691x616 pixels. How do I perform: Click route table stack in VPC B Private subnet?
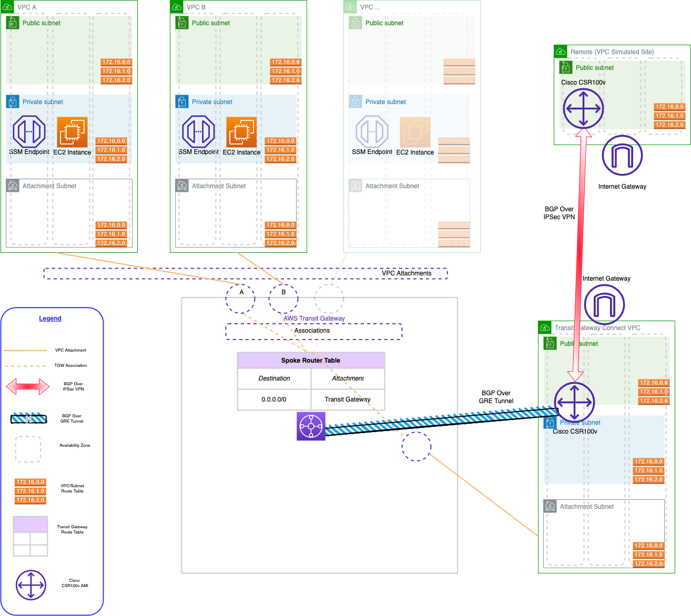pos(280,150)
